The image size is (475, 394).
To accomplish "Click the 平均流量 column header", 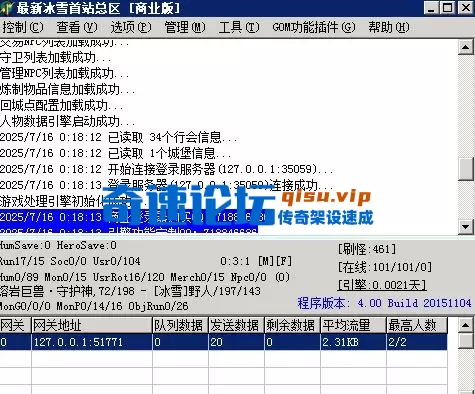I will pyautogui.click(x=353, y=325).
